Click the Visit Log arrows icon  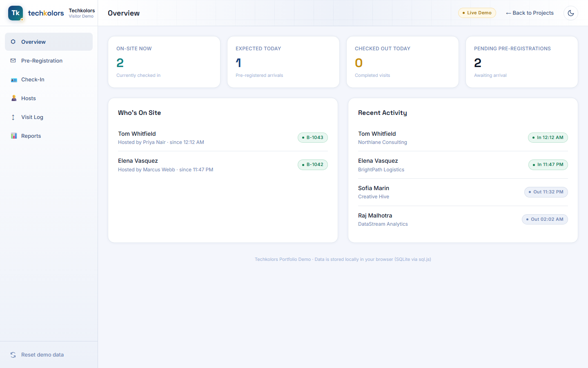[13, 117]
